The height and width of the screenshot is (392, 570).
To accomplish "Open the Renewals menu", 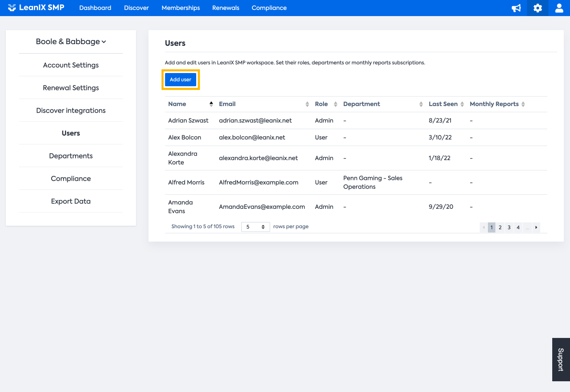I will [226, 8].
